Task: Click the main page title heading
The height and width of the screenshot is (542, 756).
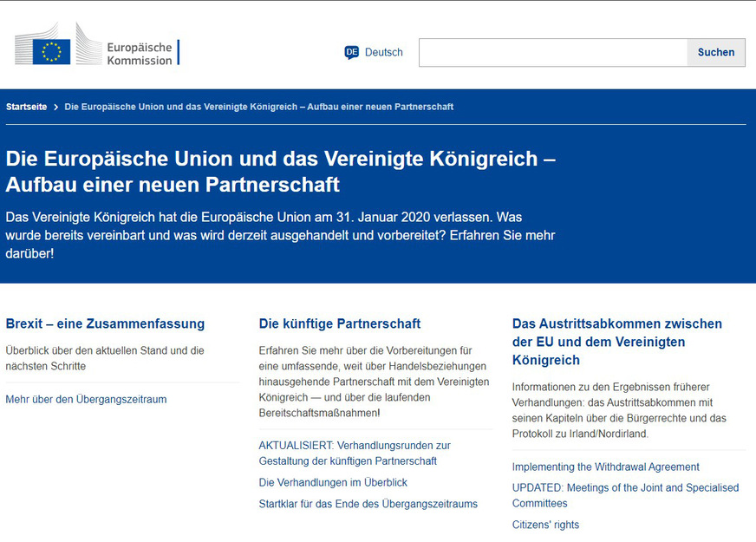Action: [x=280, y=172]
